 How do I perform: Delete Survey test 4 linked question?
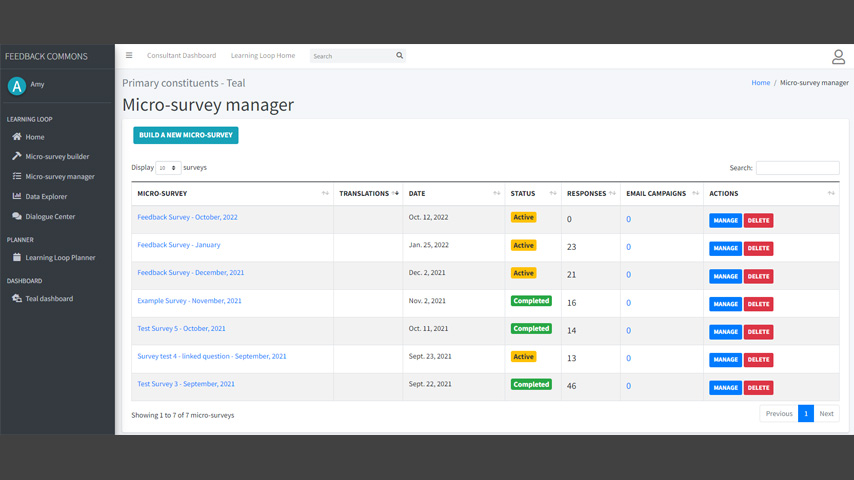758,360
